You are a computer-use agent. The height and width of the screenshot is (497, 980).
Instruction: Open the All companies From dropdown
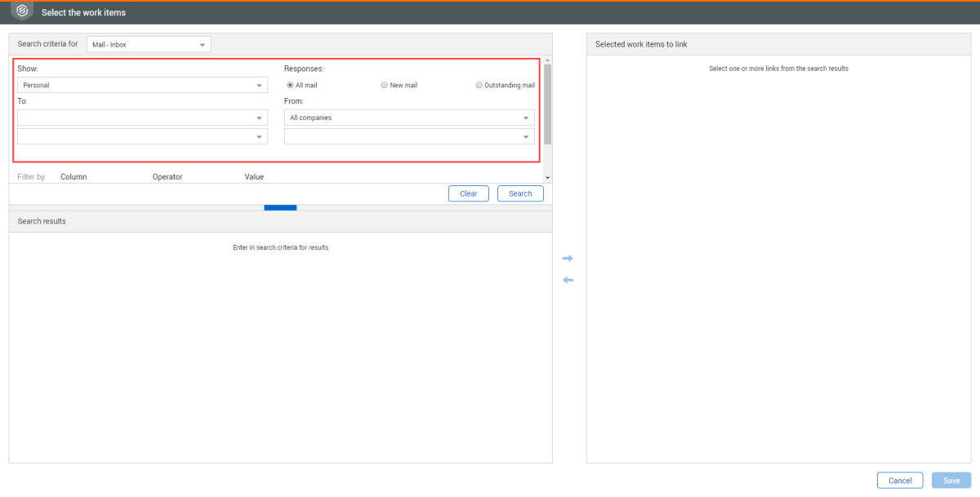click(409, 118)
